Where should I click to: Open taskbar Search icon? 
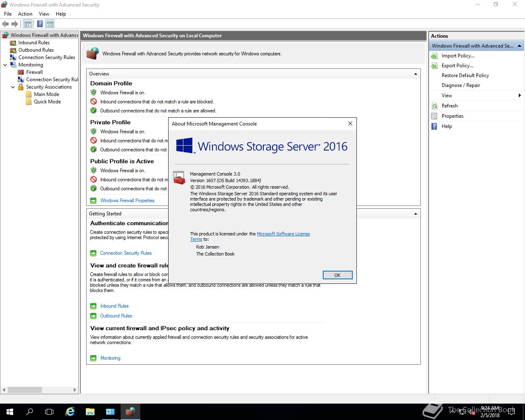point(30,412)
